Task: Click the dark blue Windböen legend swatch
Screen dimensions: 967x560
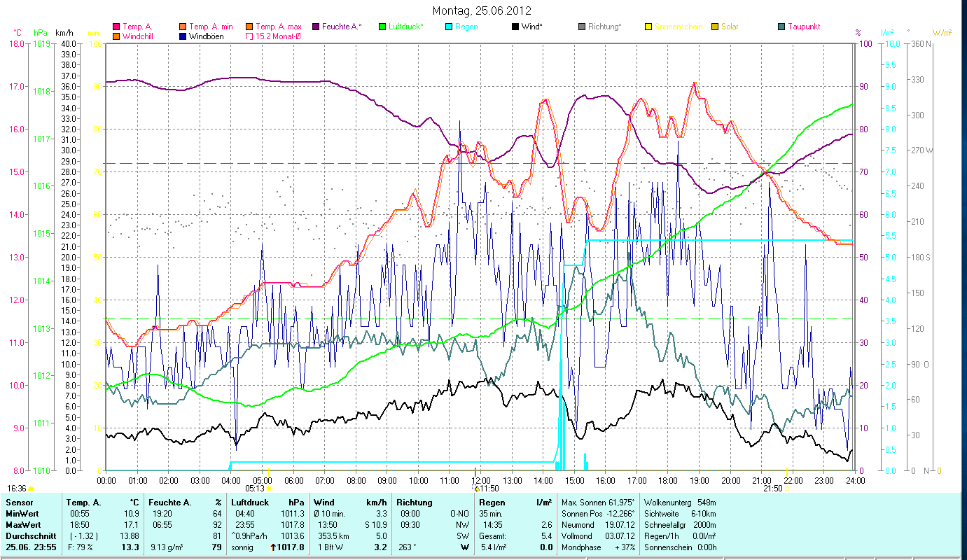Action: 183,36
